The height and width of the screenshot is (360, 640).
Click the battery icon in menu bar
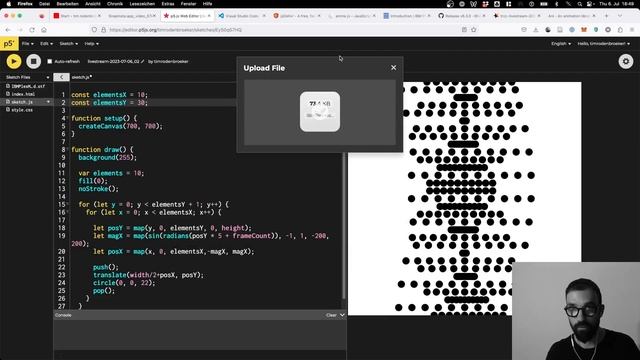pyautogui.click(x=544, y=4)
